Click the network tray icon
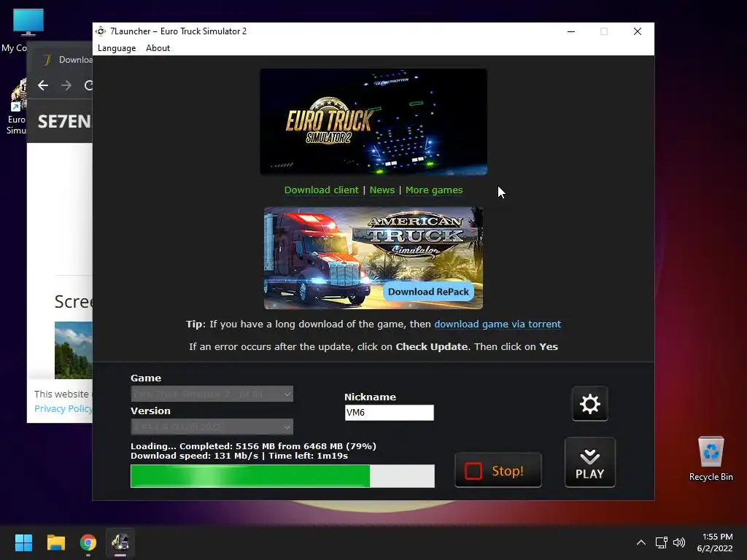Image resolution: width=747 pixels, height=560 pixels. click(661, 542)
